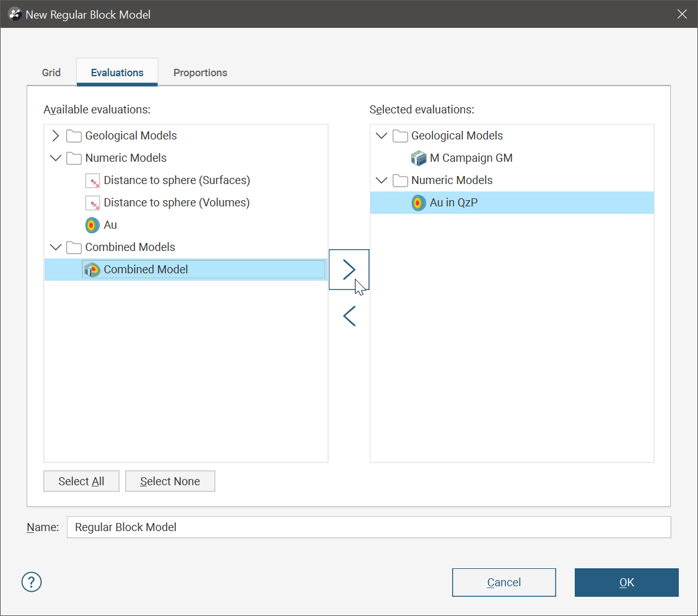Open the Proportions tab

pyautogui.click(x=200, y=73)
